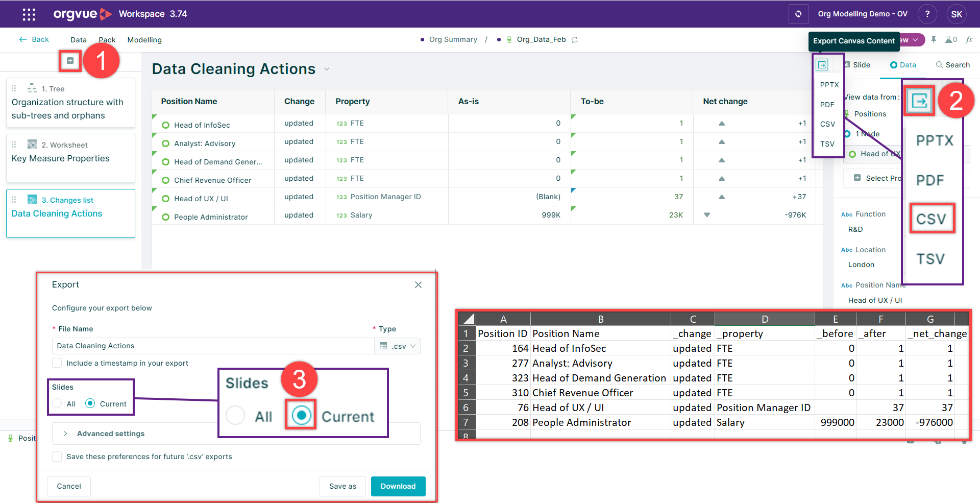Select the Key Measure Properties slide card
The width and height of the screenshot is (980, 503).
tap(70, 158)
